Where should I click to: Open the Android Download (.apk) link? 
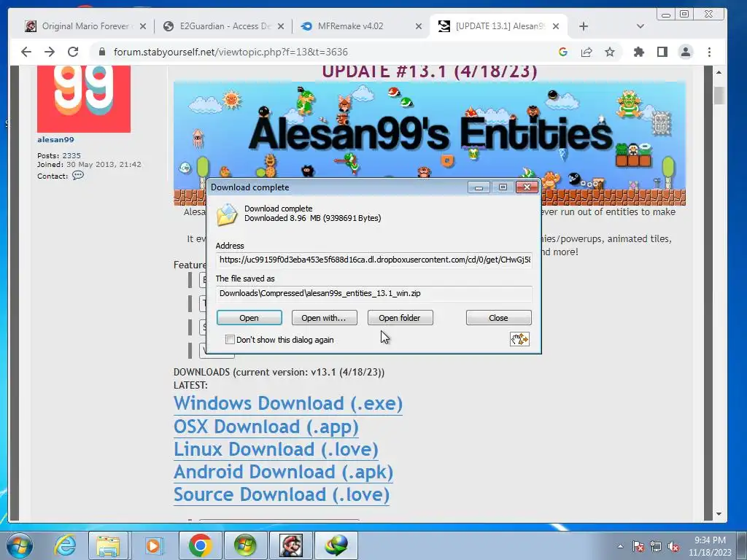point(284,472)
